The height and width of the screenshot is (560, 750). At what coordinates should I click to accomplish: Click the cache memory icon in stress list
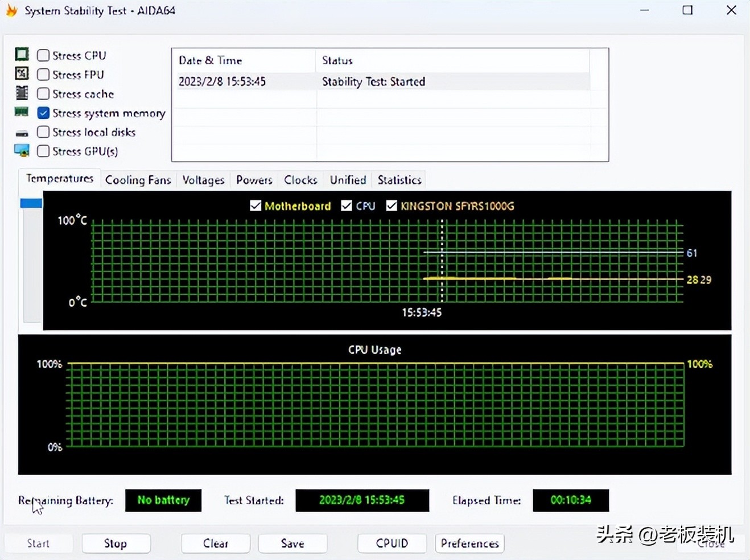pyautogui.click(x=21, y=92)
